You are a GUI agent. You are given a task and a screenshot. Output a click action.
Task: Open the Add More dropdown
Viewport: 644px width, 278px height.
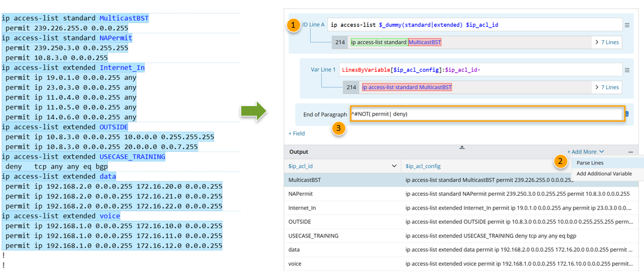click(x=585, y=152)
